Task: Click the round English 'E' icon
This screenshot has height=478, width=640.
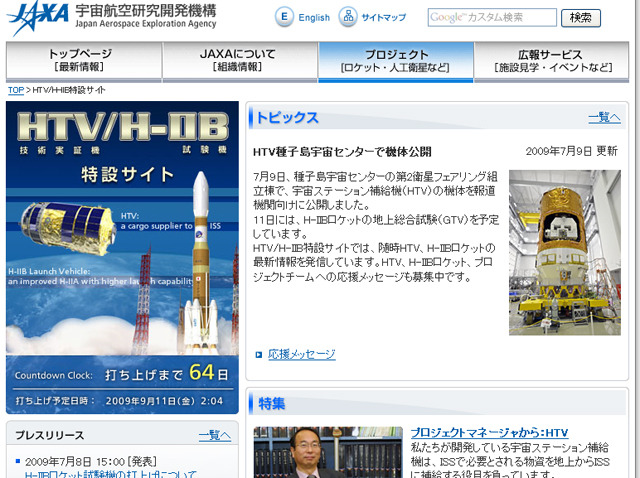Action: pos(284,17)
